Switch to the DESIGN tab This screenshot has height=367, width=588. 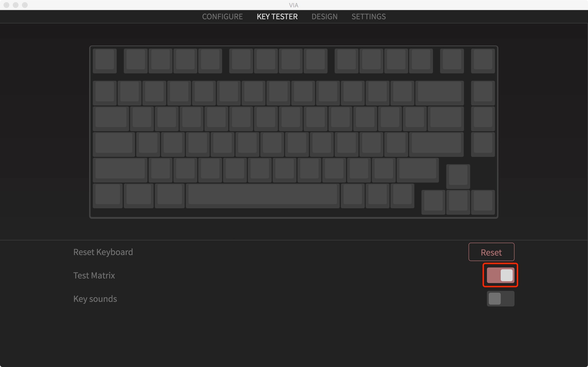324,17
